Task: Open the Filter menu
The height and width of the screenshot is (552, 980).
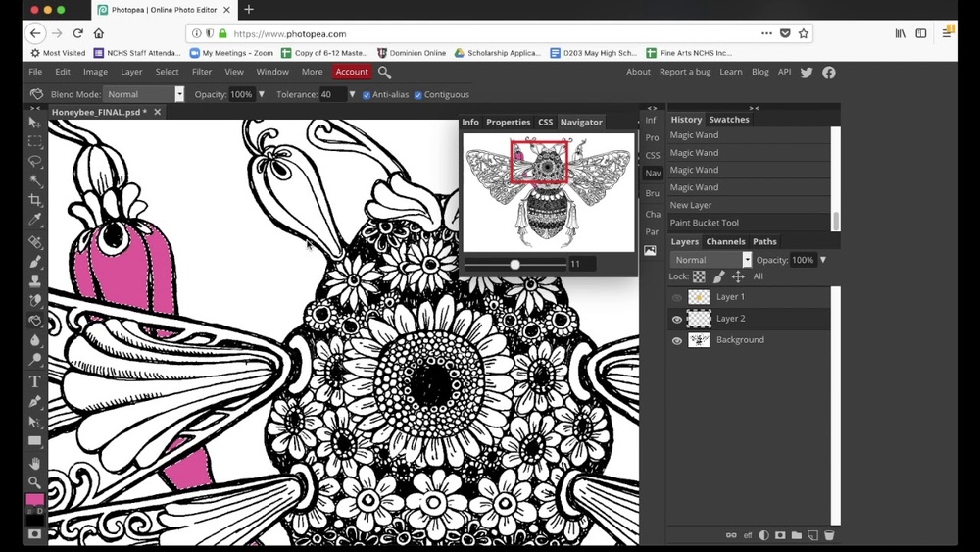Action: point(202,72)
